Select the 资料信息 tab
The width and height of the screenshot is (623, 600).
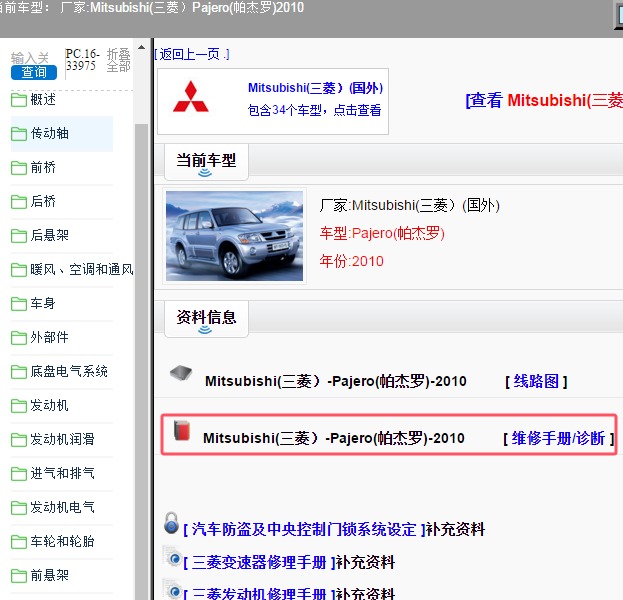(207, 319)
